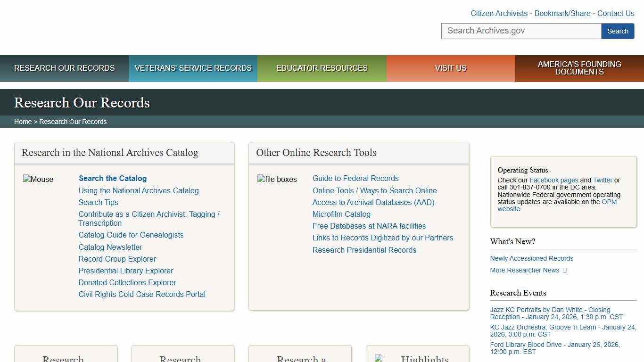The width and height of the screenshot is (644, 362).
Task: Switch to the EDUCATOR RESOURCES section
Action: click(322, 68)
